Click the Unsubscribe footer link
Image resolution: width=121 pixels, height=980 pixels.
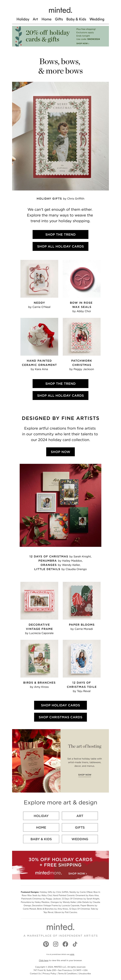(85, 974)
